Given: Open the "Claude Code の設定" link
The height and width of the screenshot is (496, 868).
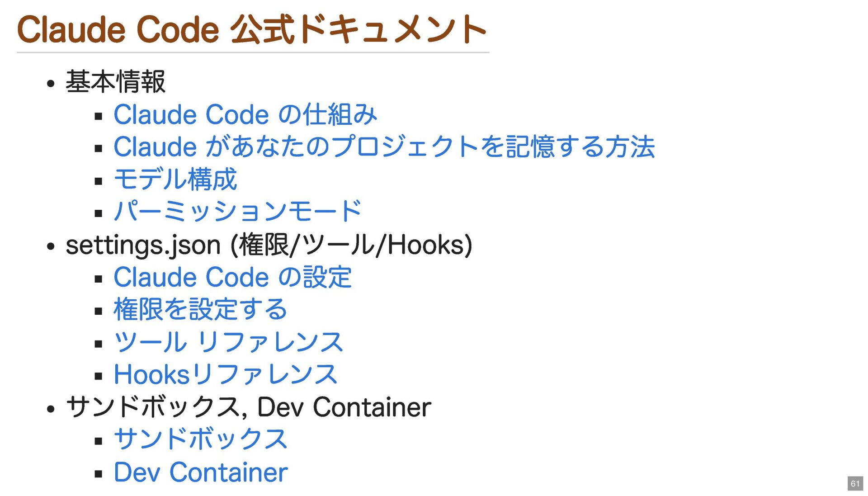Looking at the screenshot, I should tap(232, 277).
